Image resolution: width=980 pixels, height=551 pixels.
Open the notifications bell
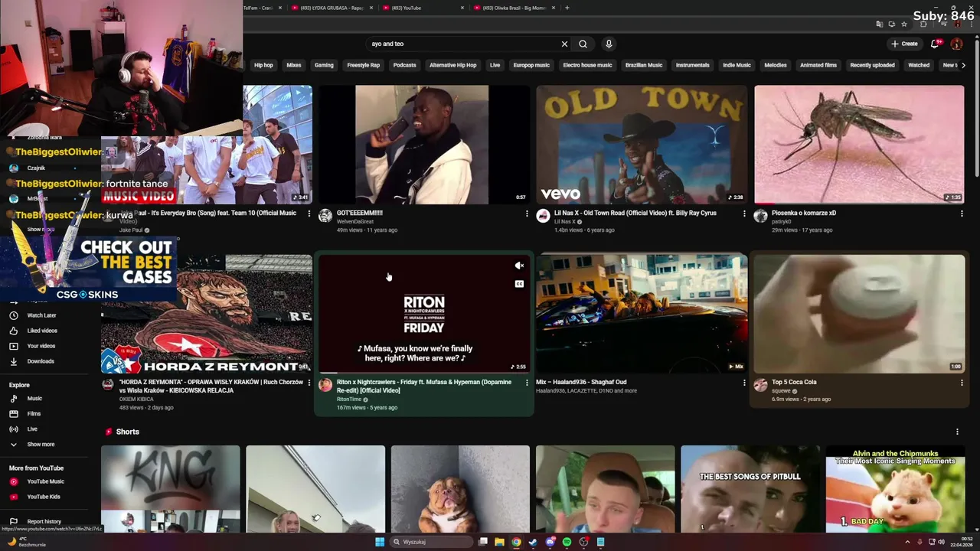pyautogui.click(x=935, y=44)
